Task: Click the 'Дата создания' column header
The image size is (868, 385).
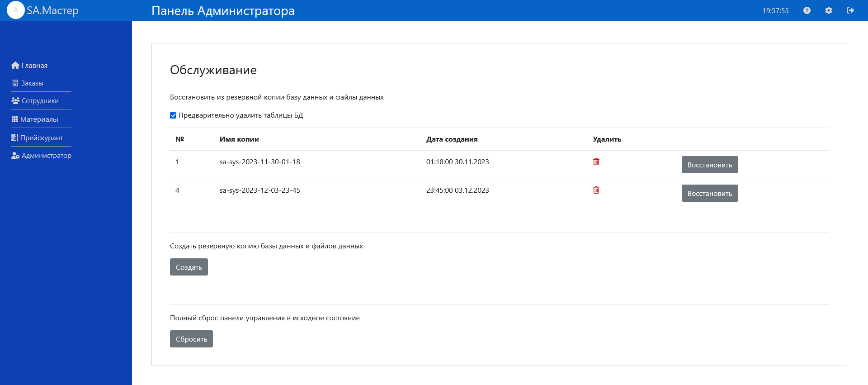Action: 452,139
